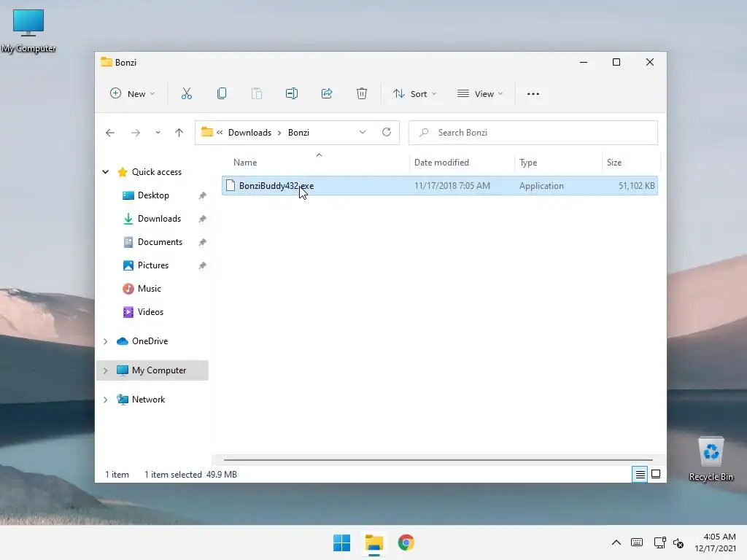Viewport: 747px width, 560px height.
Task: Open the View options dropdown
Action: coord(480,94)
